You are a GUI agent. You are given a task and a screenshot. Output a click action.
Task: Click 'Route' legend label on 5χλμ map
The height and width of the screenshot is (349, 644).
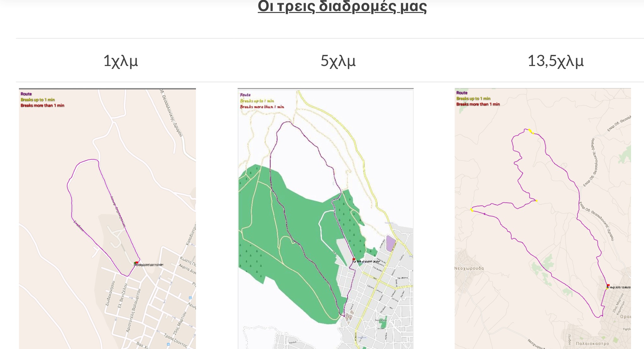(245, 95)
